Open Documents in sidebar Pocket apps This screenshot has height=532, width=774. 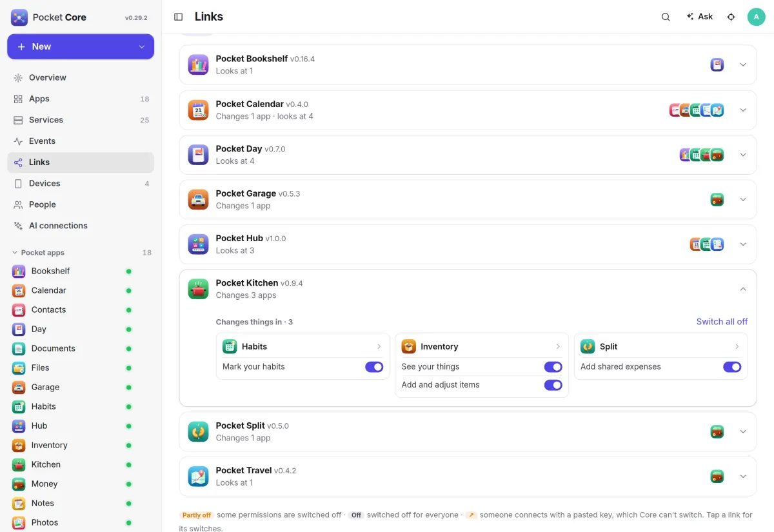[81, 348]
